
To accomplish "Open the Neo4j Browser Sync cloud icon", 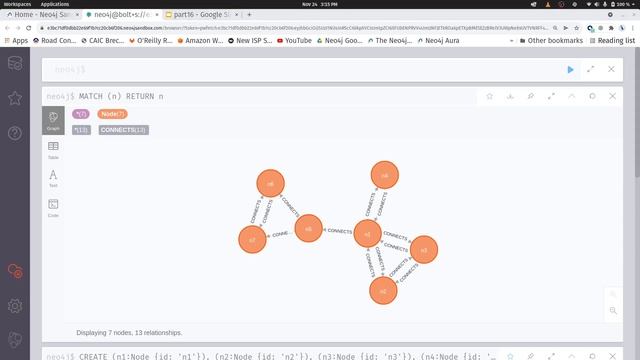I will (15, 271).
